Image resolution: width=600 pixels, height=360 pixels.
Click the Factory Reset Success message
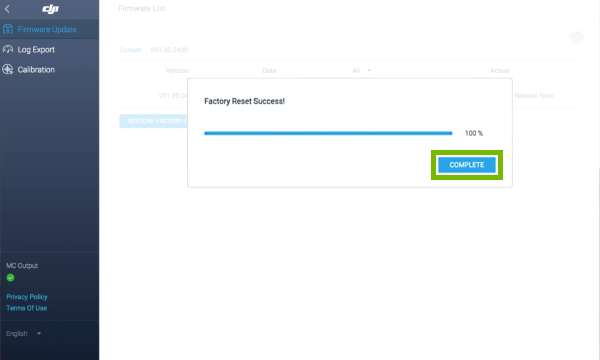[244, 101]
